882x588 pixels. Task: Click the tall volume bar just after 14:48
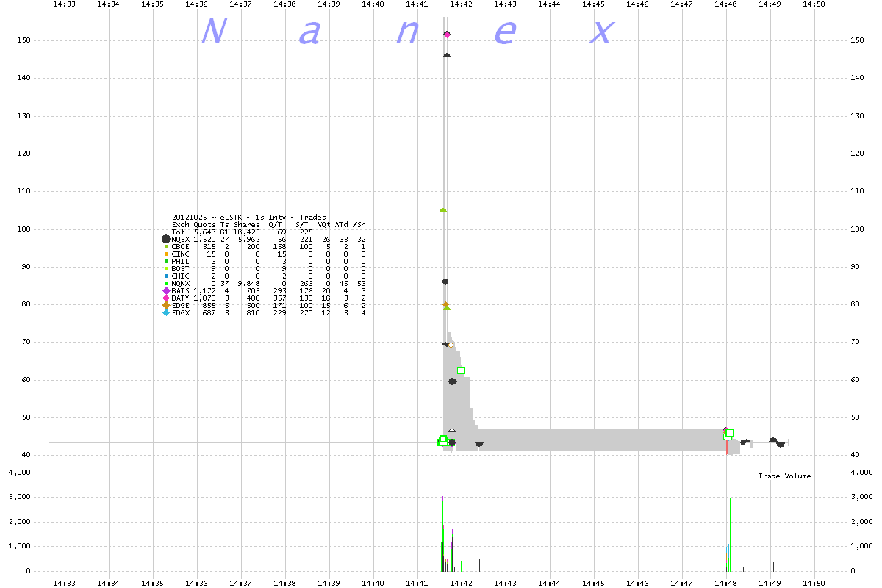[730, 534]
